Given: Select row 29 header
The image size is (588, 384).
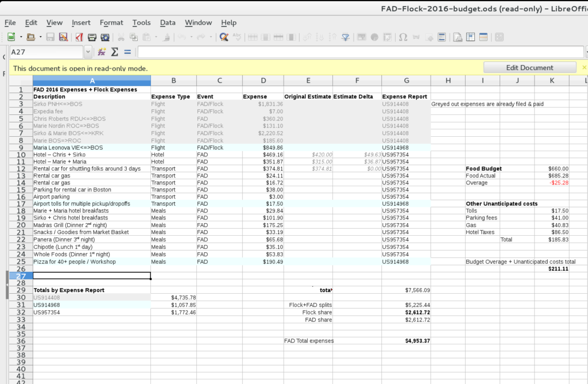Looking at the screenshot, I should pyautogui.click(x=21, y=290).
